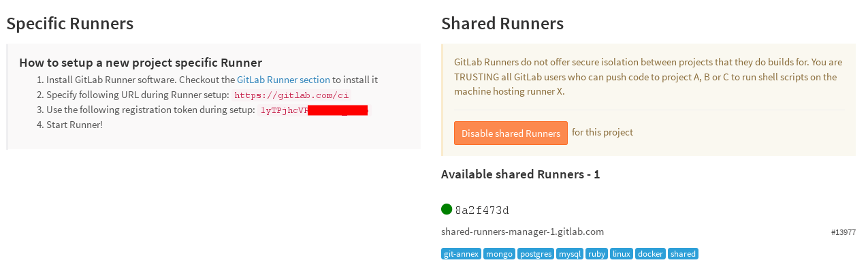Select the git-annex tag label
The width and height of the screenshot is (868, 271).
coord(461,254)
